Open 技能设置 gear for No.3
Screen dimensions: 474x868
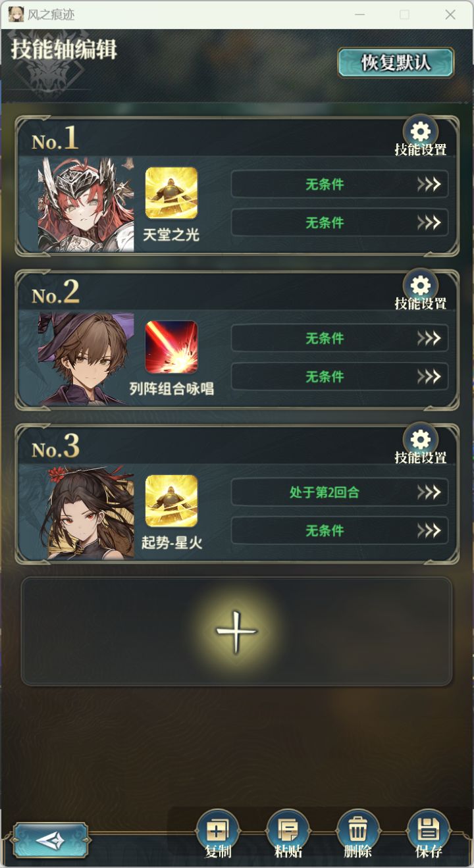pyautogui.click(x=420, y=440)
